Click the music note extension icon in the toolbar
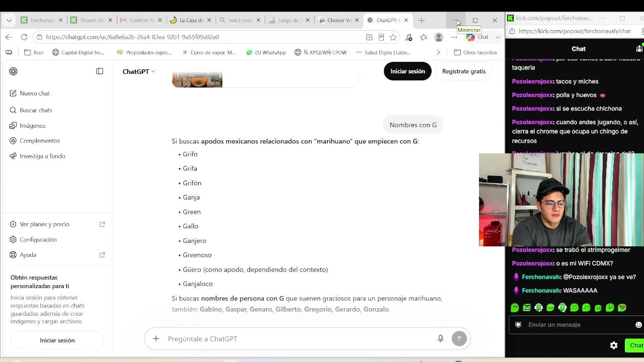 pos(409,37)
